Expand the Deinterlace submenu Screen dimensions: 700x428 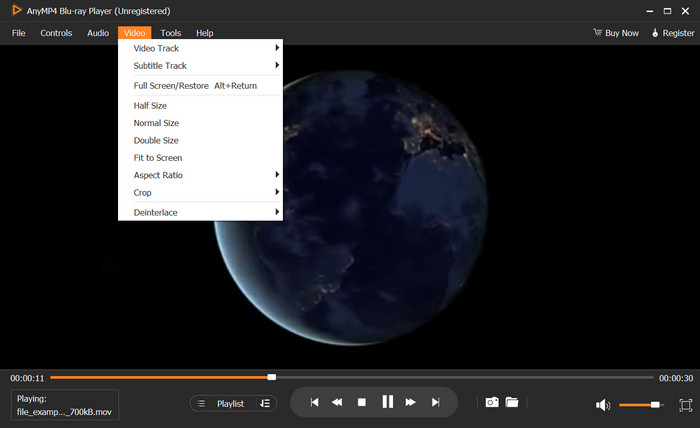pos(200,212)
